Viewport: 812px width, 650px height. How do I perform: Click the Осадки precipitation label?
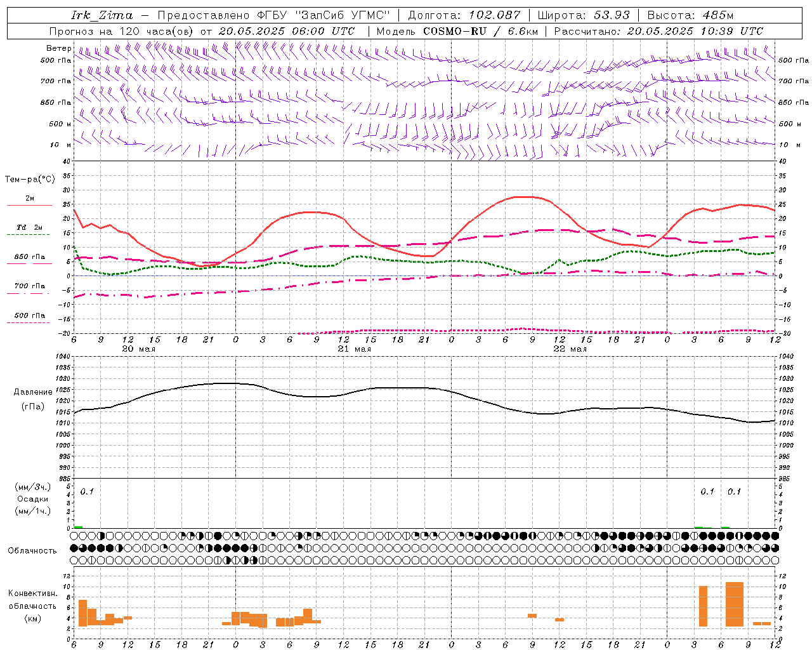click(33, 499)
